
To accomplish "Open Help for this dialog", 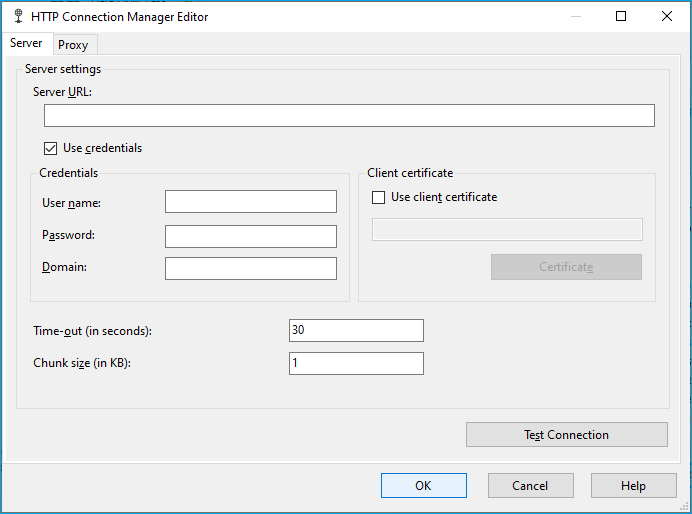I will [634, 485].
